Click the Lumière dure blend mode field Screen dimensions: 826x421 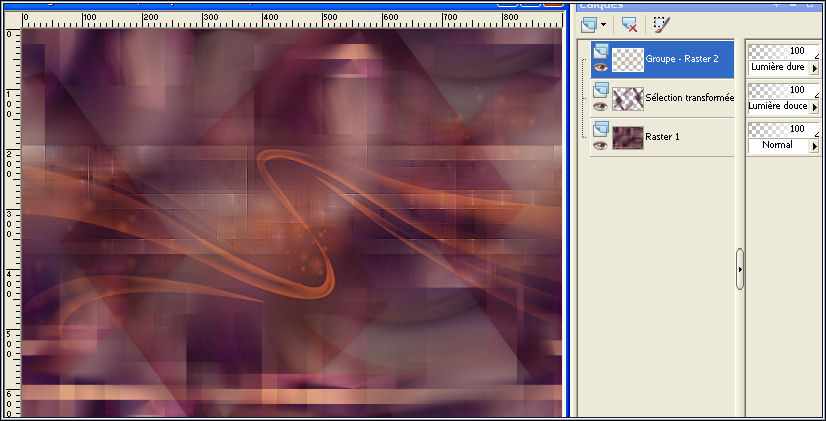(779, 67)
